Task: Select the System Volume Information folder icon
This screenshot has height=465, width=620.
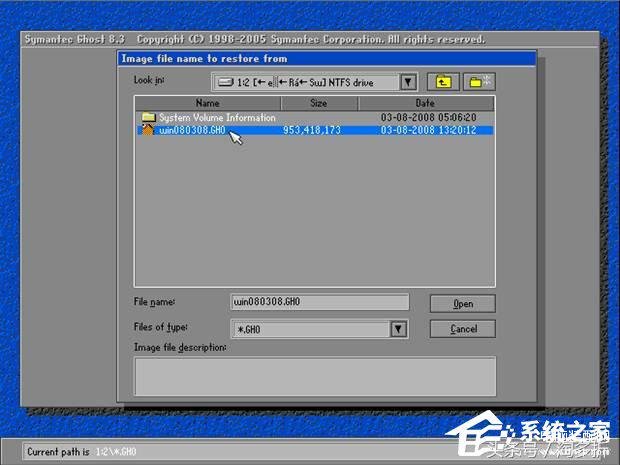Action: point(148,117)
